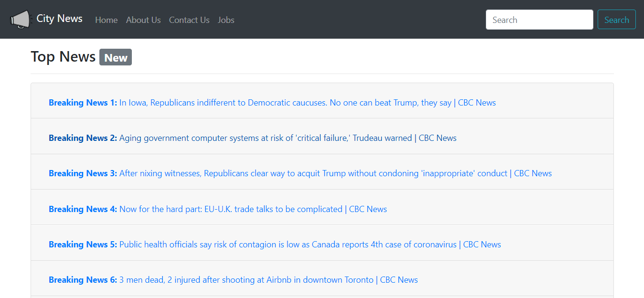Open Breaking News 6 about Airbnb shooting
This screenshot has width=644, height=298.
[x=233, y=280]
